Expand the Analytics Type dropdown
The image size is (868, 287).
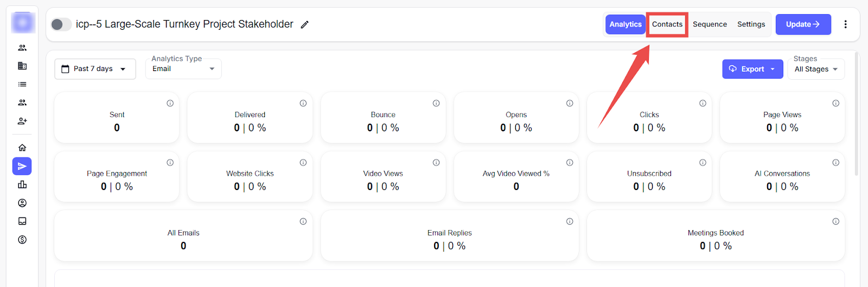[183, 69]
